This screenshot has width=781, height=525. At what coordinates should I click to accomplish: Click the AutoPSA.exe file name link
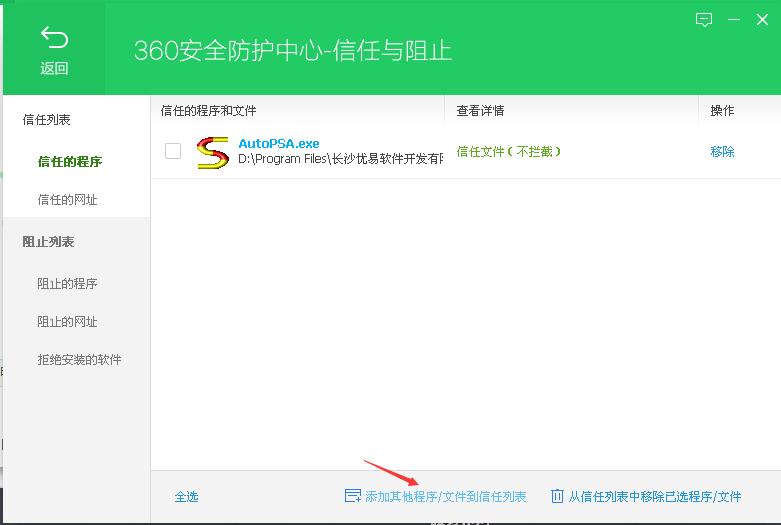(x=279, y=144)
